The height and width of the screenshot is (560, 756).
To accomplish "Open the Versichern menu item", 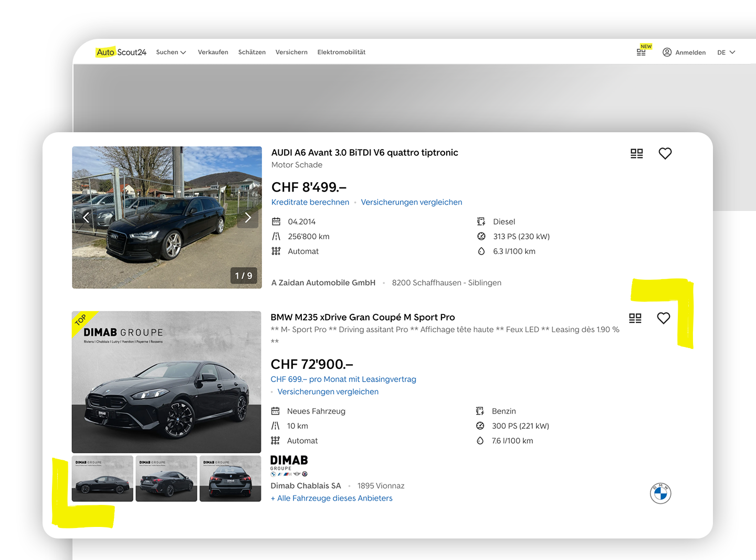I will [291, 52].
